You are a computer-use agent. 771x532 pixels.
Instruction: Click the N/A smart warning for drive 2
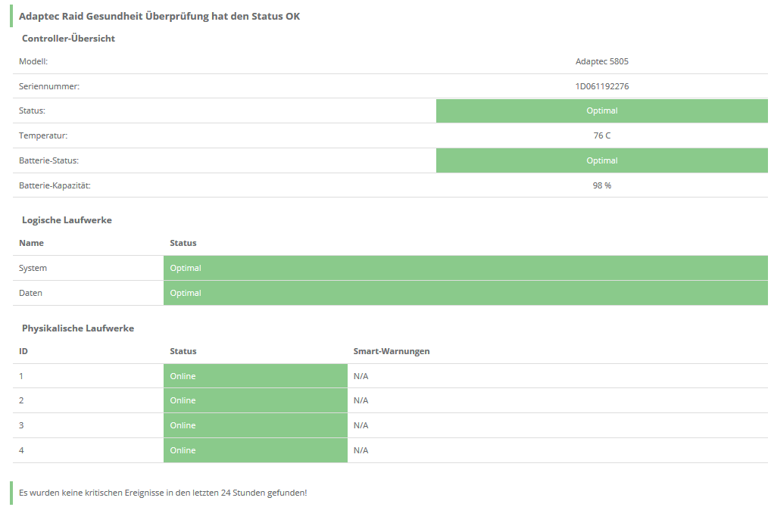tap(361, 400)
